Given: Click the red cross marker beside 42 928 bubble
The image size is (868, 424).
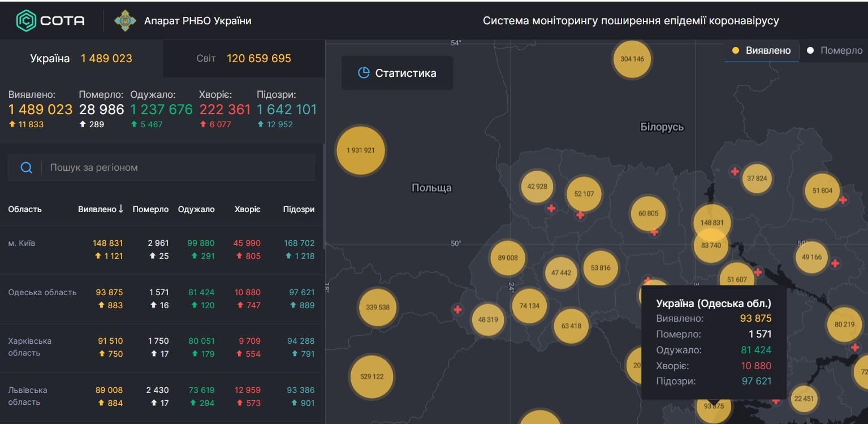Looking at the screenshot, I should click(551, 209).
